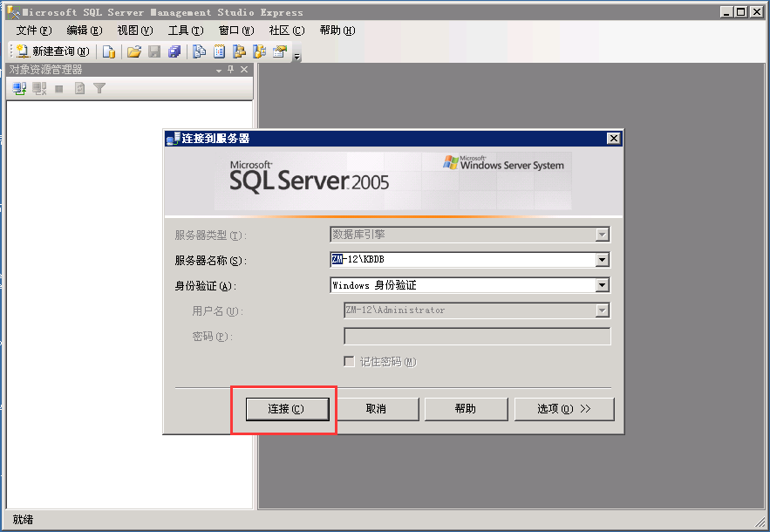Click the New Query (新建查询) toolbar button

click(53, 51)
